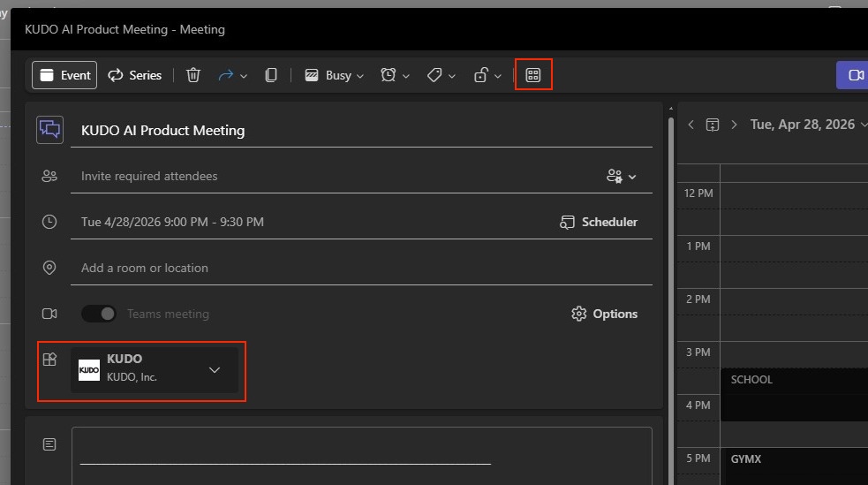Click the description notes icon
Screen dimensions: 868x485
point(49,444)
